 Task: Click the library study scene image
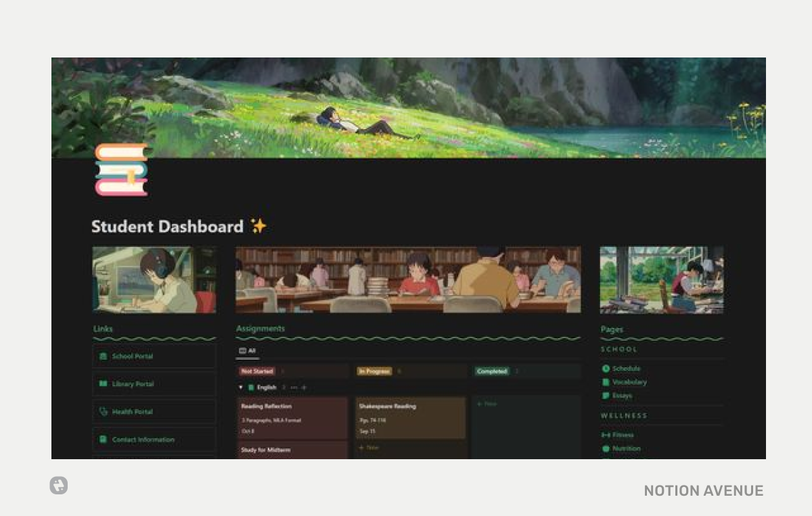(408, 280)
